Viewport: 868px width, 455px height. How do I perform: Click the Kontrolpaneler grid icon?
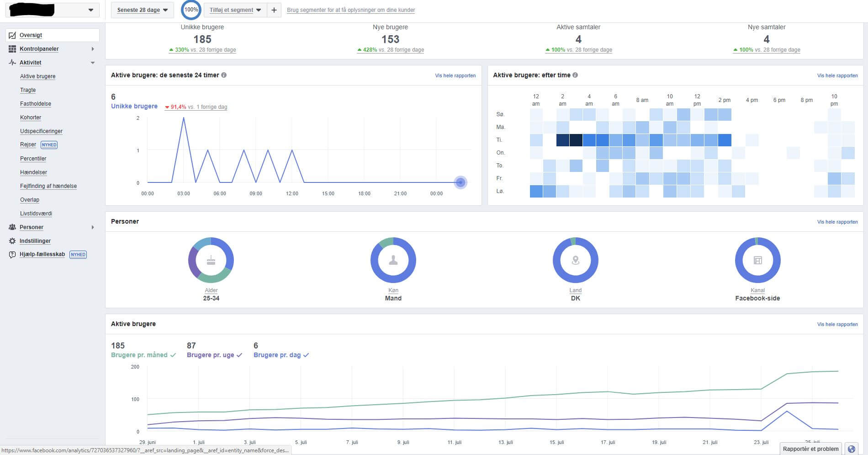(x=12, y=49)
